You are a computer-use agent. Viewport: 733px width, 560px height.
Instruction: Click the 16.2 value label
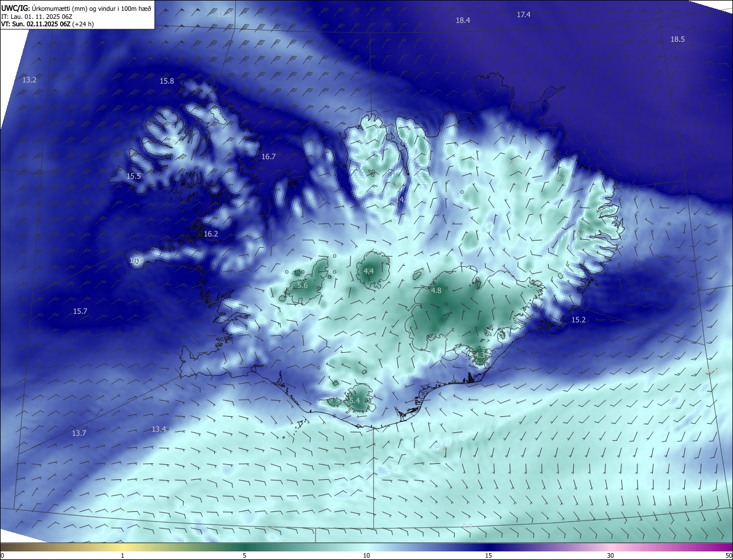point(211,234)
